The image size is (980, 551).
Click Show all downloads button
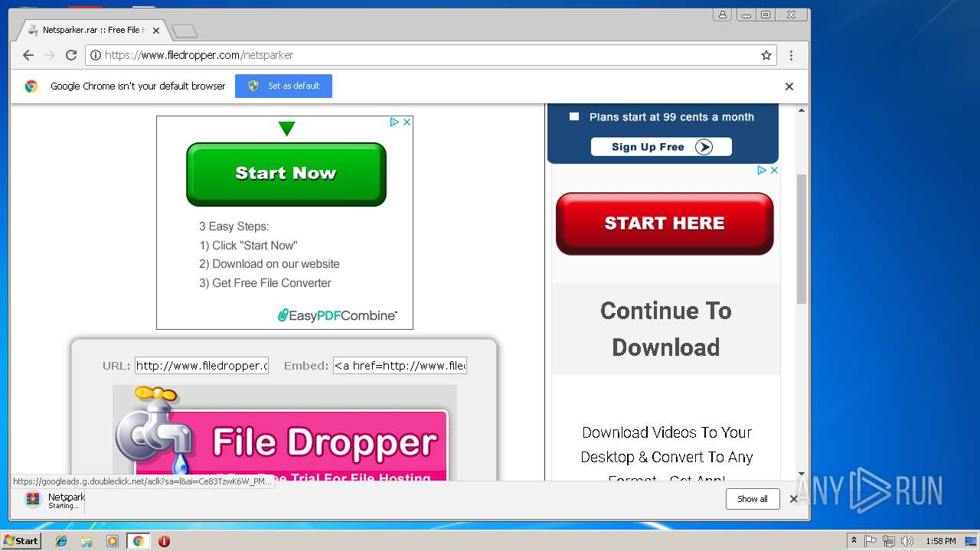(753, 499)
